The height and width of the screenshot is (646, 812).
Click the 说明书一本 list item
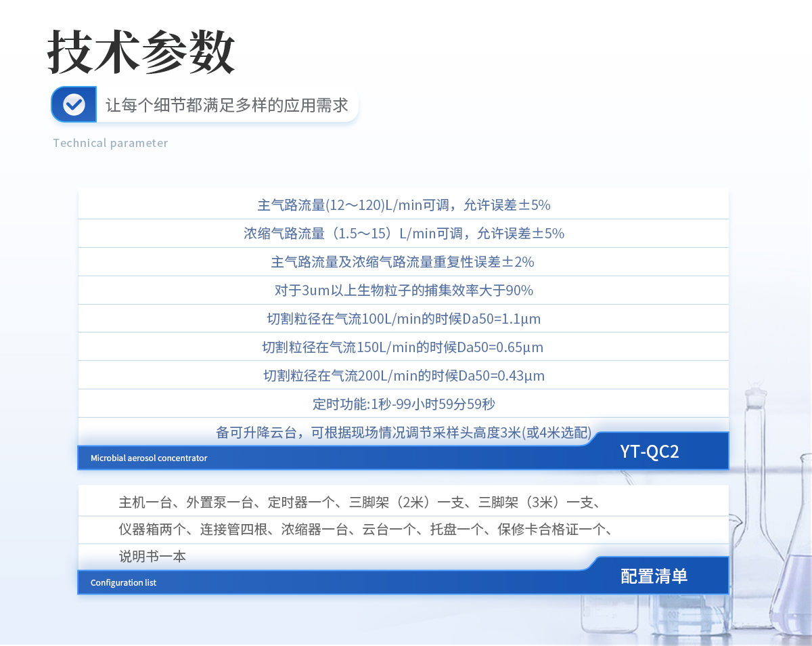coord(152,557)
